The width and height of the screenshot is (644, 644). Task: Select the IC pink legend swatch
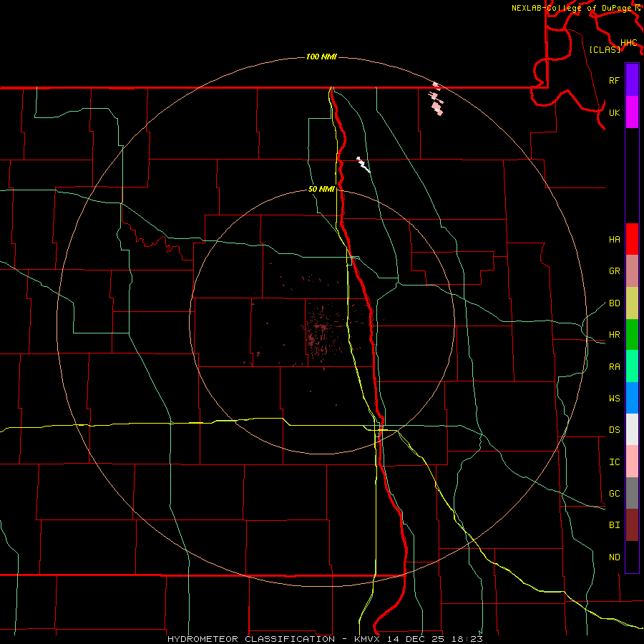click(x=632, y=462)
